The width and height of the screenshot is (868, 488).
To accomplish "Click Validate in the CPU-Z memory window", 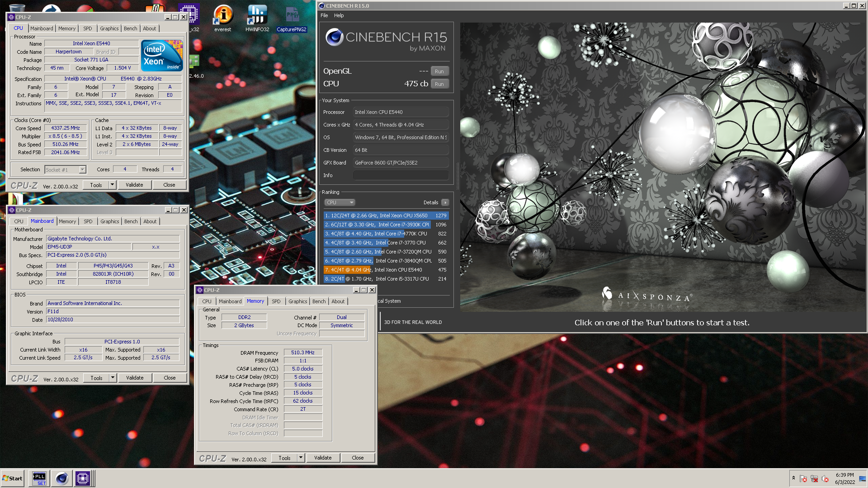I will pyautogui.click(x=323, y=458).
